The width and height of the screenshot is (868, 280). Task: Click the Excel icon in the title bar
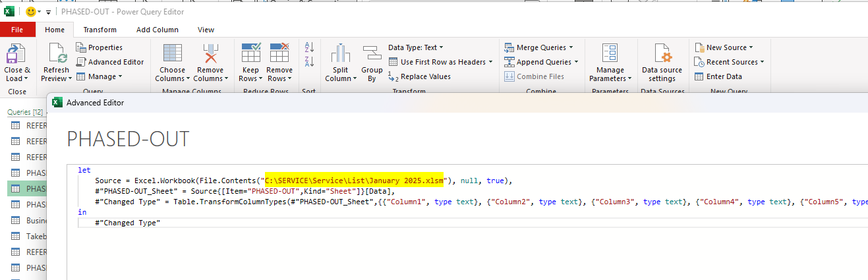point(10,12)
